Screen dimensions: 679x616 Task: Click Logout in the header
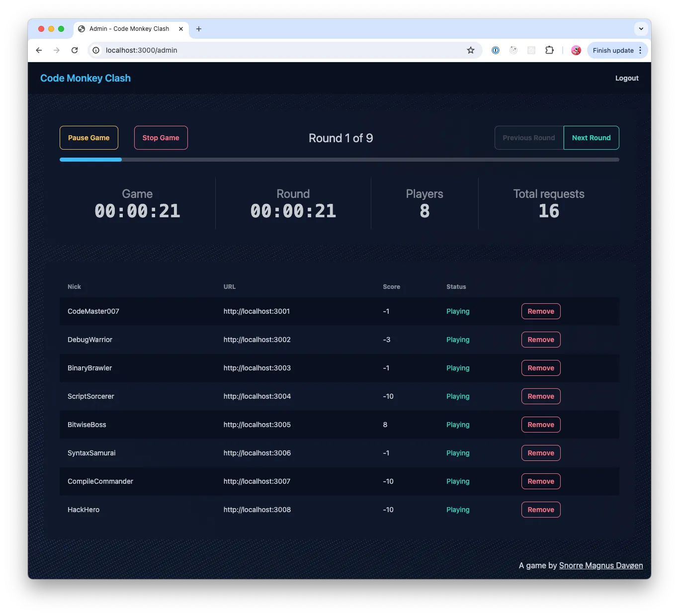click(626, 78)
